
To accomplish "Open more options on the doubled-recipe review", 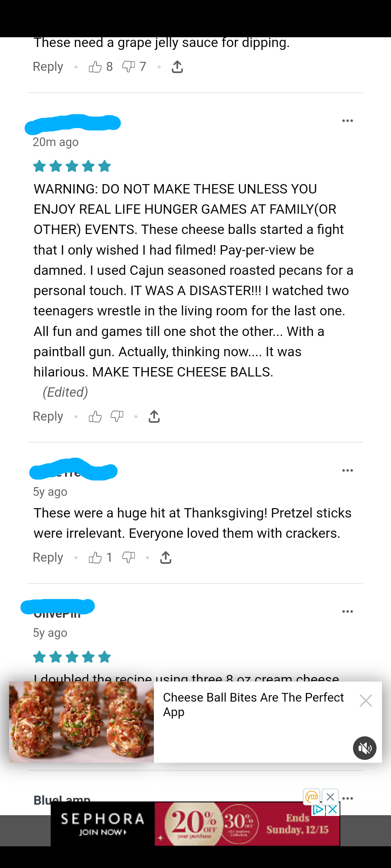I will tap(348, 612).
